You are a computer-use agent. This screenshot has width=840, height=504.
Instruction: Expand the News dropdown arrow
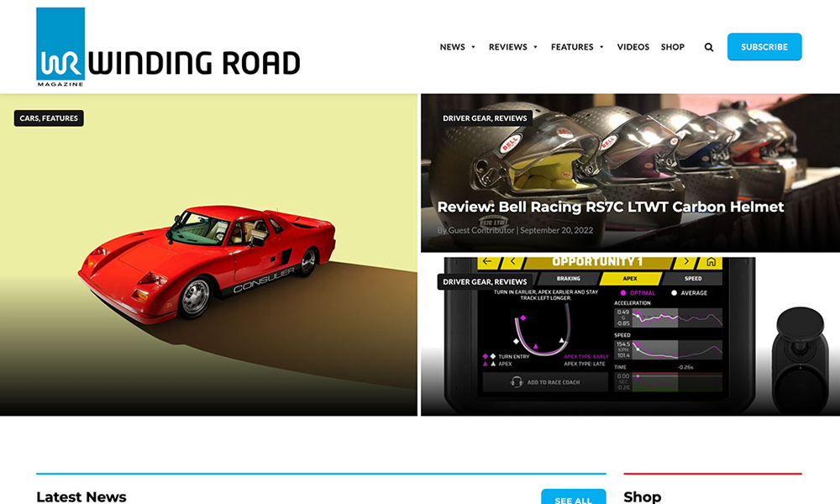point(473,48)
